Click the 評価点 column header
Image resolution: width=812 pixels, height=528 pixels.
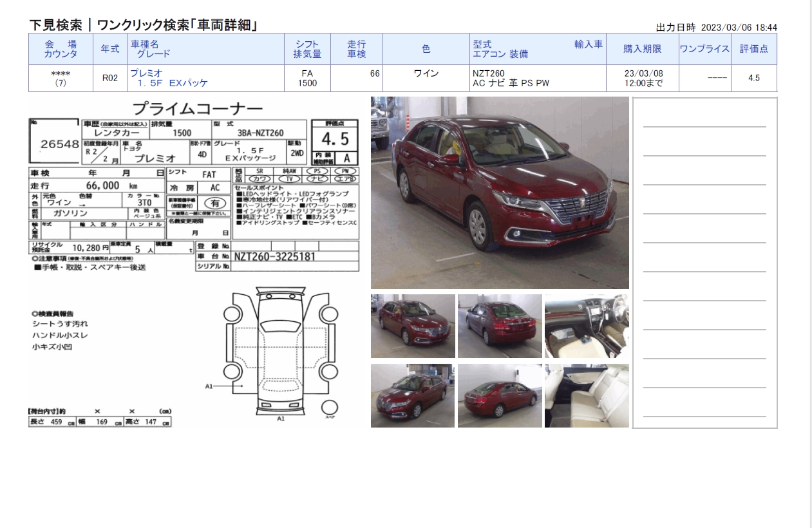pyautogui.click(x=753, y=50)
